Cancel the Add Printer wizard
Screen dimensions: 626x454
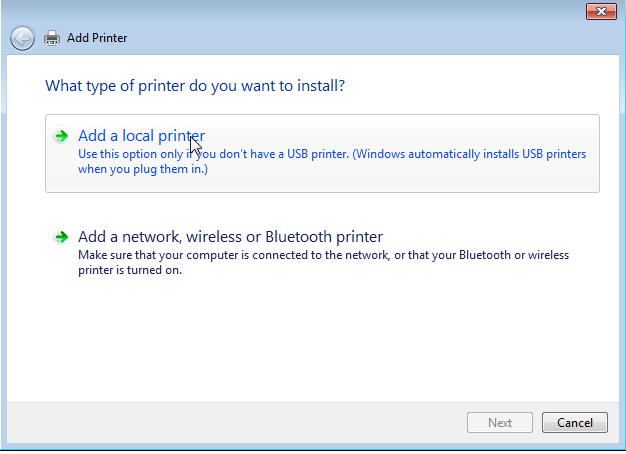click(575, 422)
